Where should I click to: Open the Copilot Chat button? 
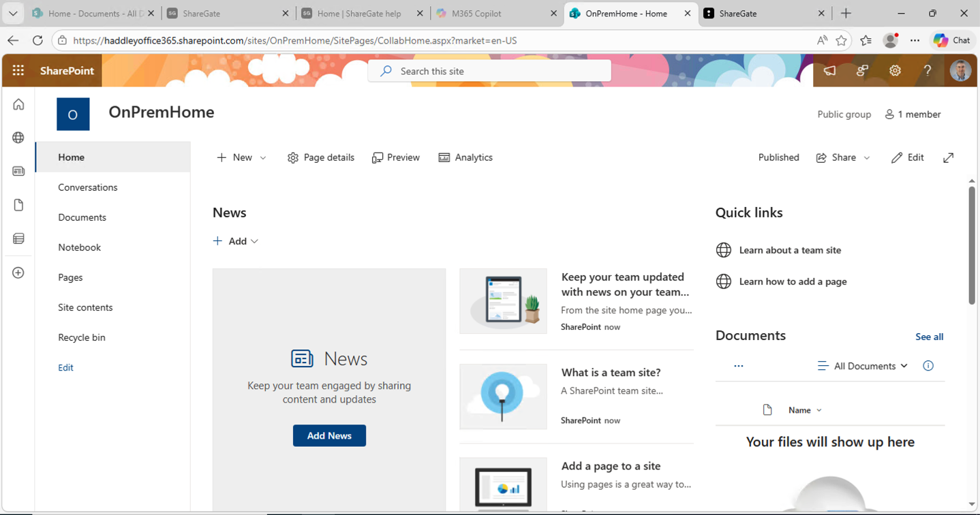[952, 40]
